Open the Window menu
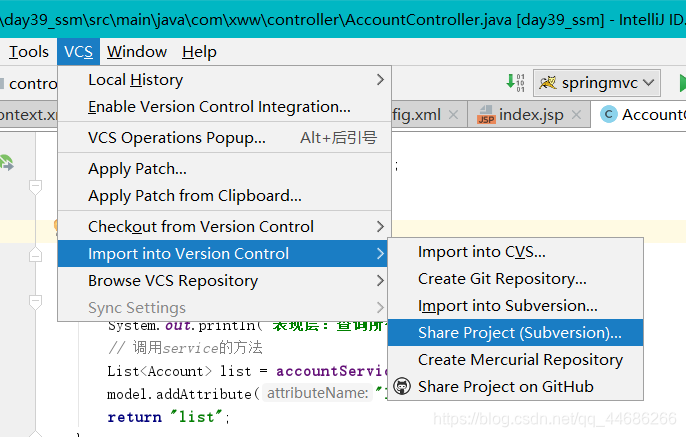686x437 pixels. click(x=137, y=52)
